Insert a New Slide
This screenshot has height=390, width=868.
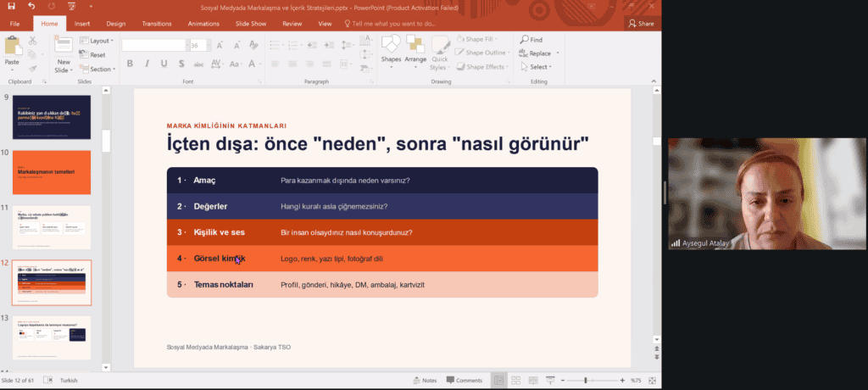[x=64, y=54]
